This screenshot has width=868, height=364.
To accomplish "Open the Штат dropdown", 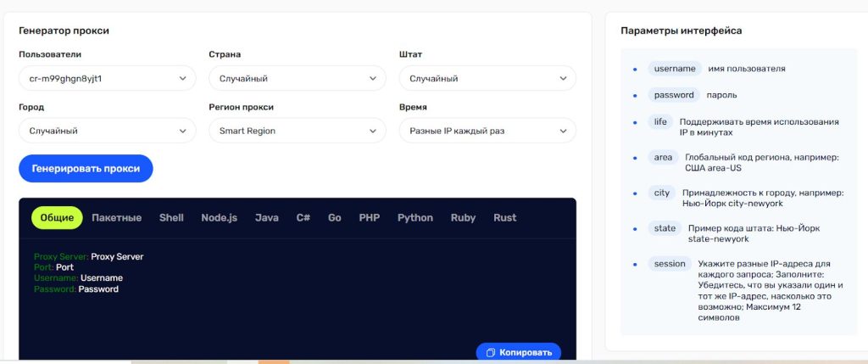I will tap(487, 79).
